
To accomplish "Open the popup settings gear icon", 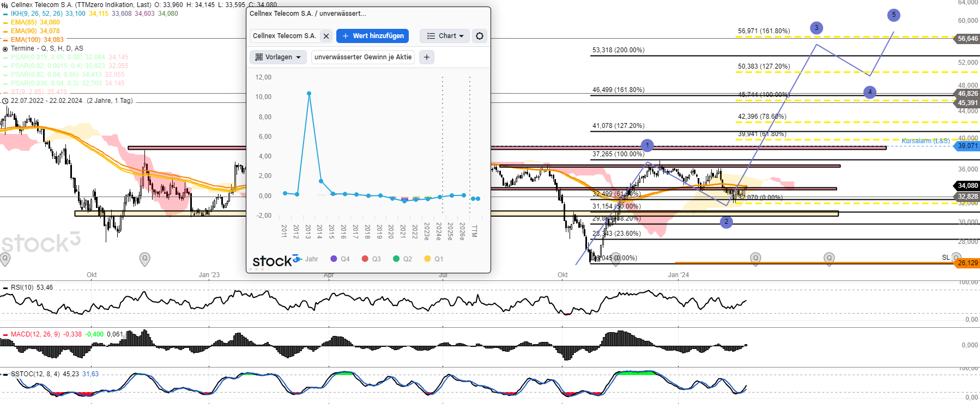I will 480,36.
